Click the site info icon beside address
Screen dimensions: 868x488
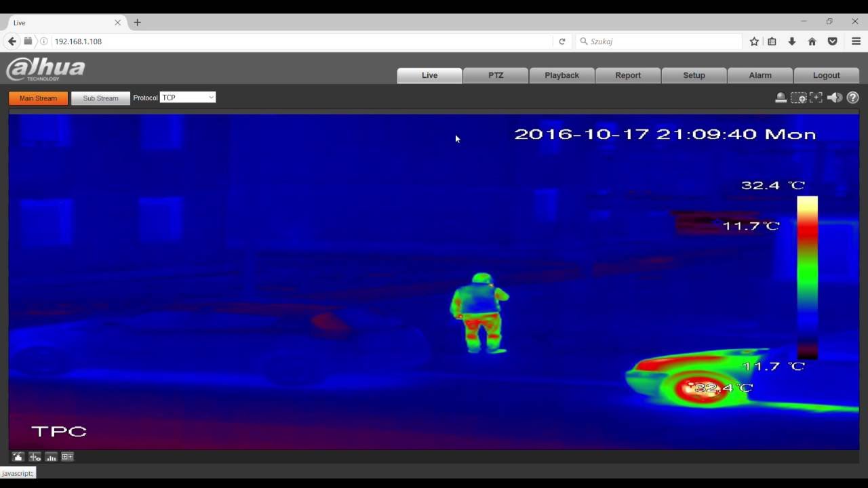(x=44, y=41)
